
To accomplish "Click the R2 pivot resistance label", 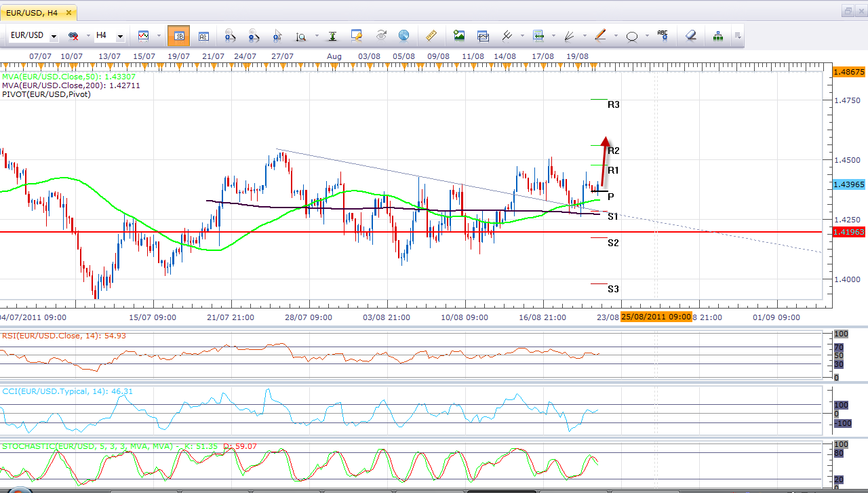I will coord(614,151).
